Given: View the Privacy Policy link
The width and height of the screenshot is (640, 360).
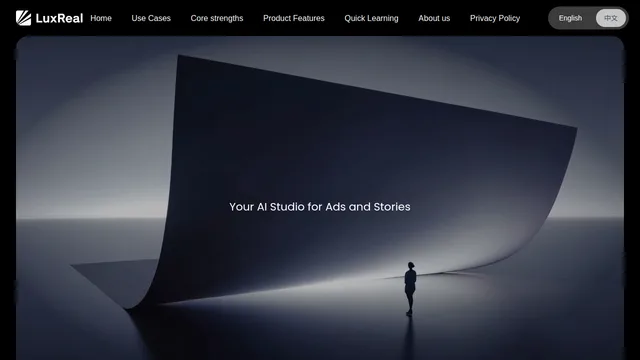Looking at the screenshot, I should [x=495, y=18].
